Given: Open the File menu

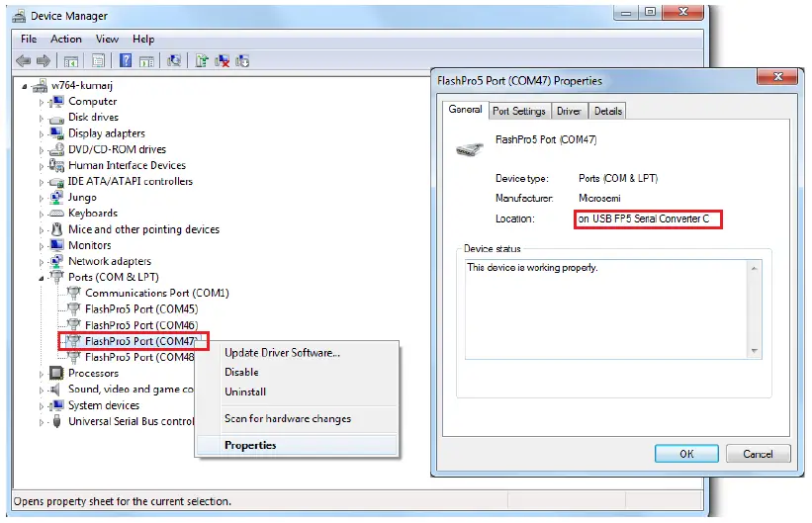Looking at the screenshot, I should click(x=29, y=39).
